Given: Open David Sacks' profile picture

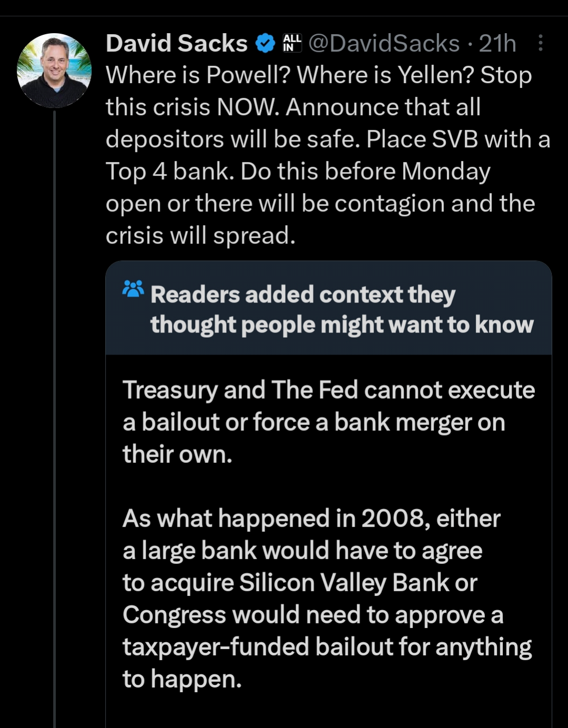Looking at the screenshot, I should coord(54,70).
